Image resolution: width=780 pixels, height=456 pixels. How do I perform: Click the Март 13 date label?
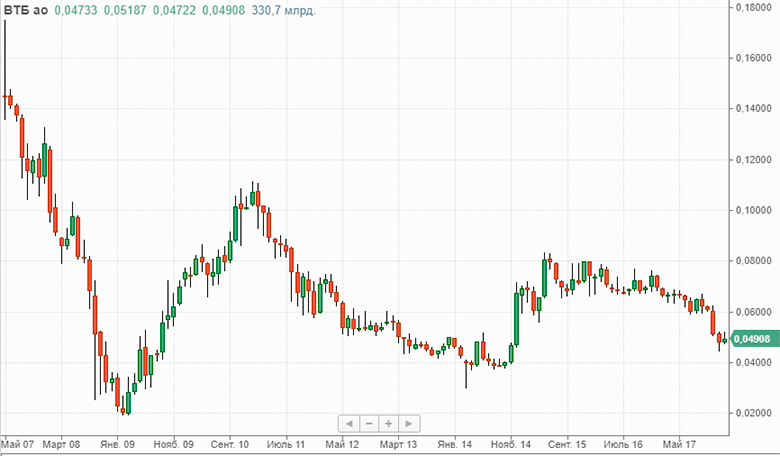click(398, 444)
